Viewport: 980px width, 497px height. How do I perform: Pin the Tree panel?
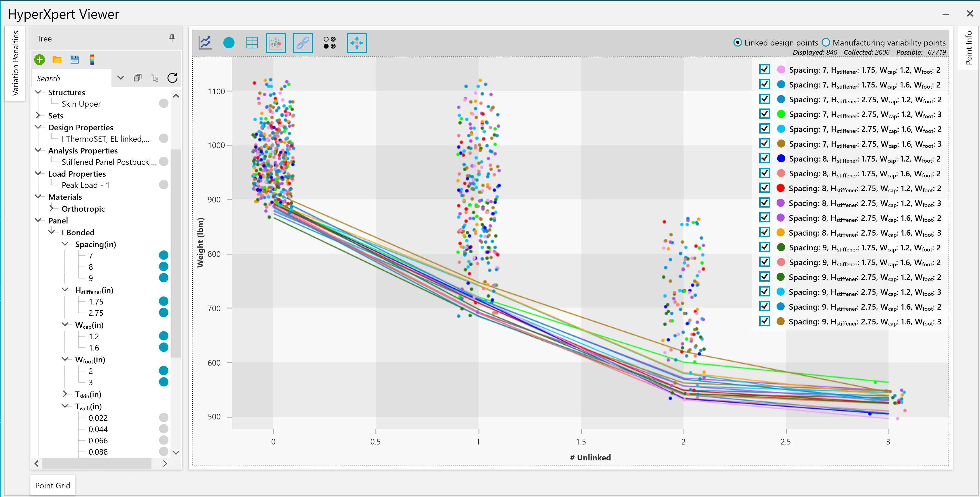[x=172, y=38]
